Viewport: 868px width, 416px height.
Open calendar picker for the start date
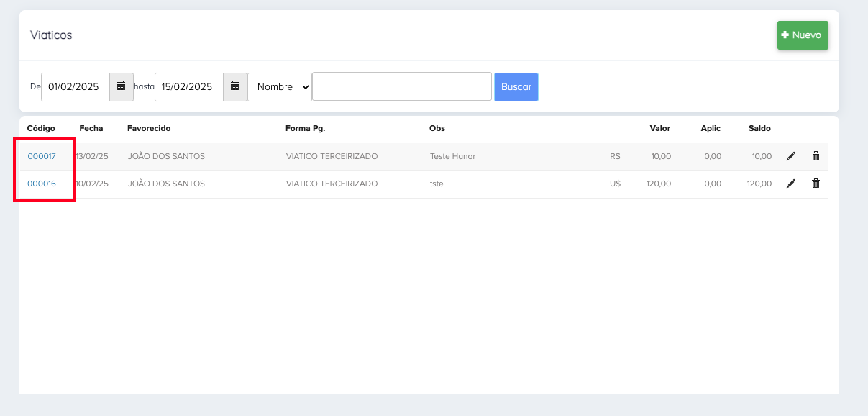pyautogui.click(x=122, y=86)
